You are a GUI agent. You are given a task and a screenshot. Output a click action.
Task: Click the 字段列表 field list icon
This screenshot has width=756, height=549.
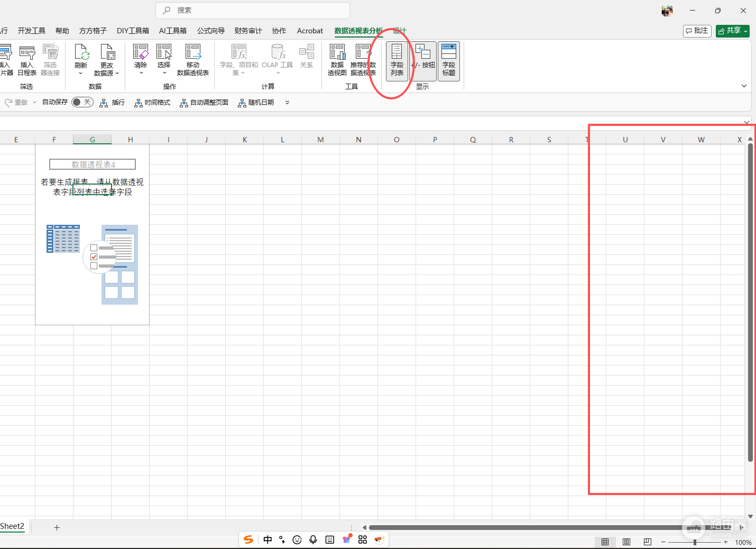point(397,61)
